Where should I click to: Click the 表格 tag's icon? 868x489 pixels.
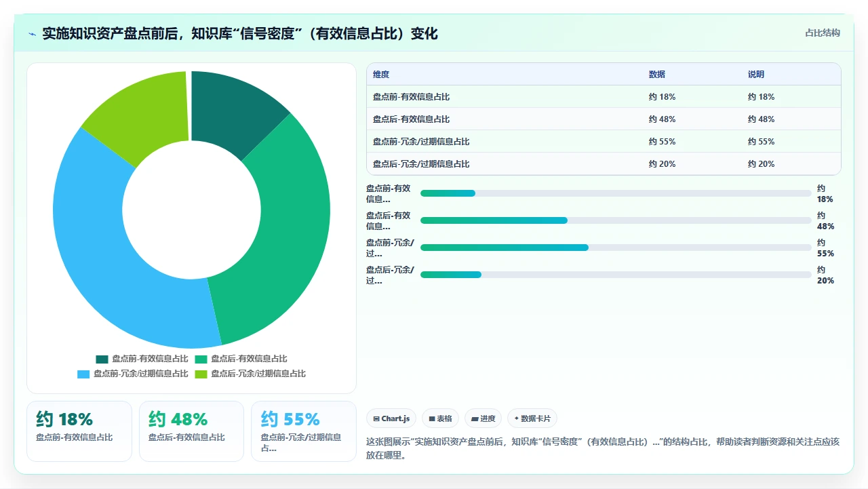pyautogui.click(x=432, y=419)
